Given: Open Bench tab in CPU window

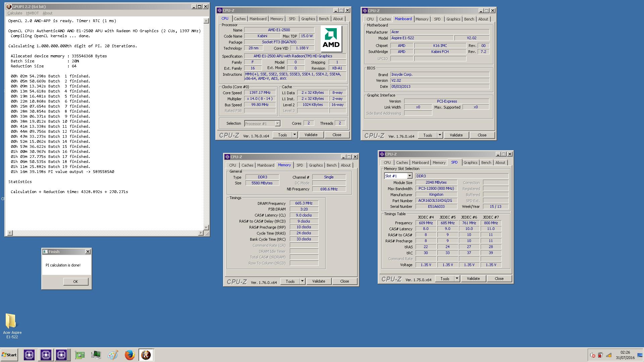Looking at the screenshot, I should [x=324, y=19].
